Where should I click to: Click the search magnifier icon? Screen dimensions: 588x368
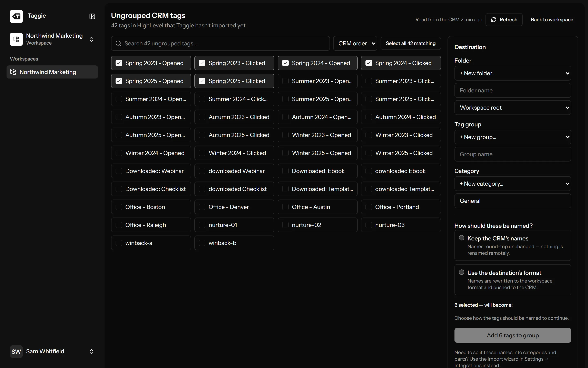(x=118, y=43)
